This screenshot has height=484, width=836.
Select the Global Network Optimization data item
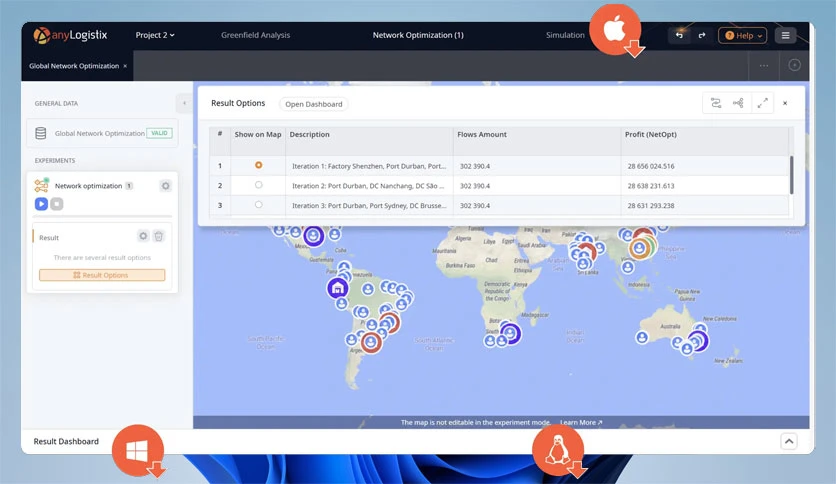[x=102, y=133]
